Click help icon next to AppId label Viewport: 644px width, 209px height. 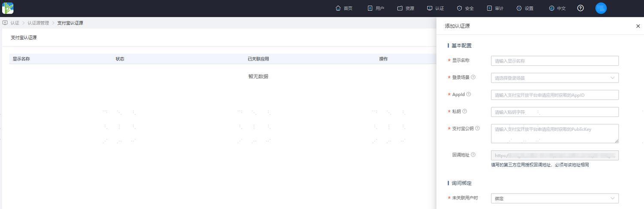[468, 94]
